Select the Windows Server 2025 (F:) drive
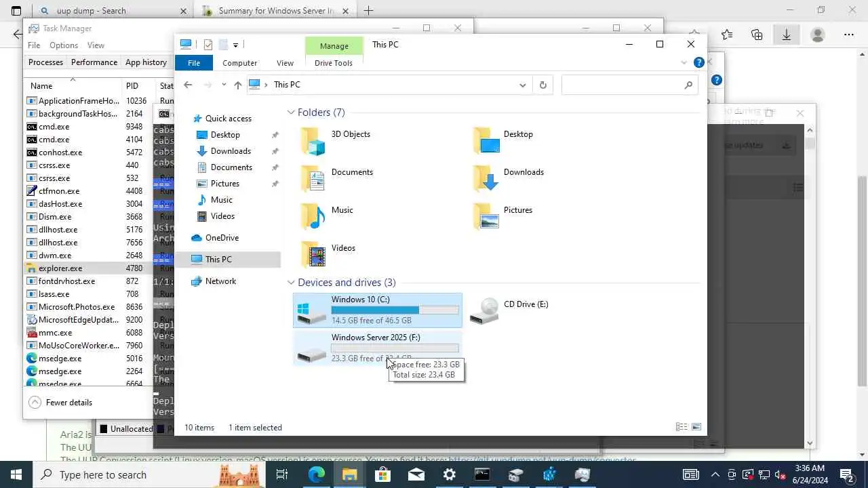The height and width of the screenshot is (488, 868). tap(378, 348)
